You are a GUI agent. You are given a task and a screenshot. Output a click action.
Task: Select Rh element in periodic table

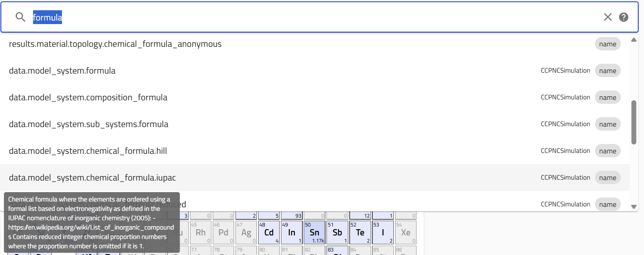click(x=201, y=232)
